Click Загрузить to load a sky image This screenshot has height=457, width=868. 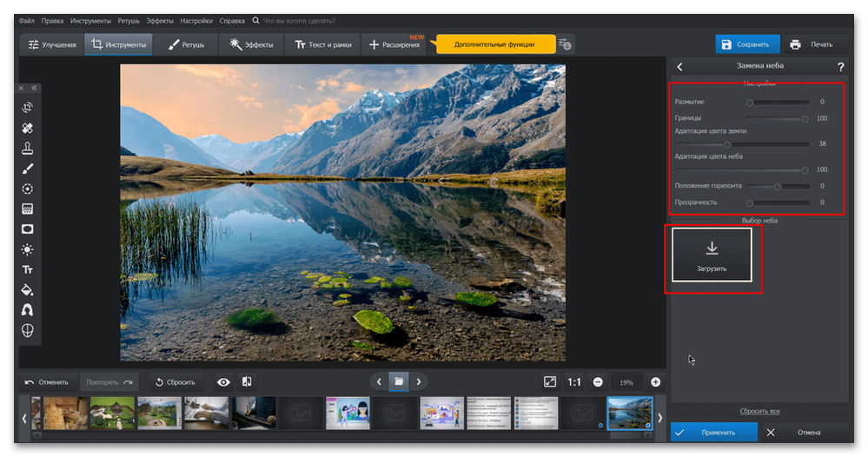712,255
